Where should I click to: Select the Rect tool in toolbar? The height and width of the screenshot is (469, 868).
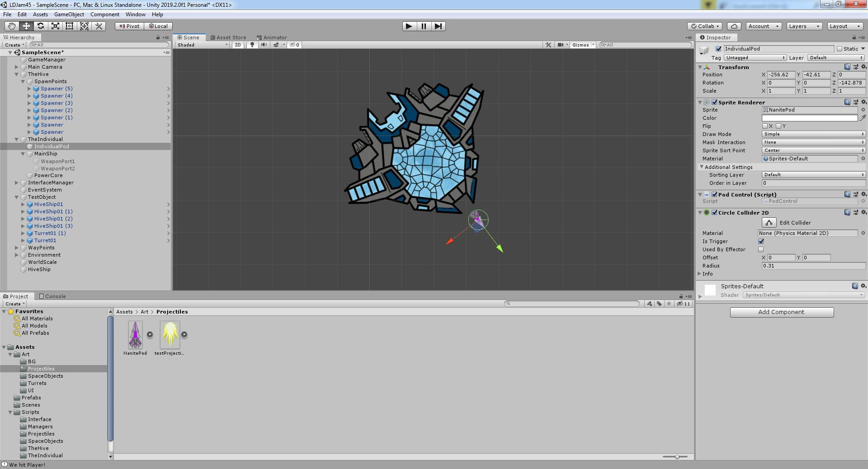tap(70, 26)
